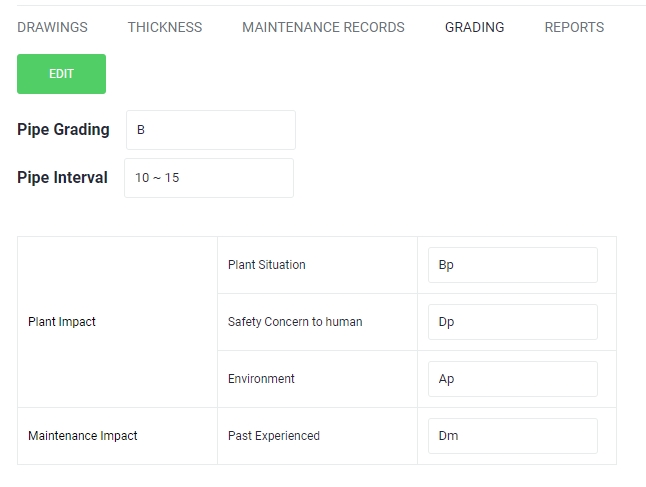Click the Pipe Grading label text

click(x=63, y=130)
